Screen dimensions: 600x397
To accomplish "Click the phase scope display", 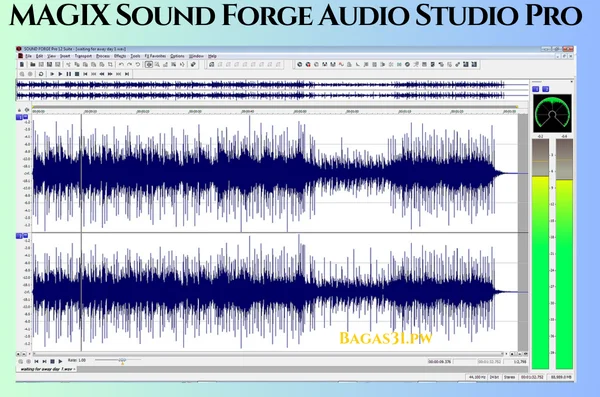I will click(552, 113).
